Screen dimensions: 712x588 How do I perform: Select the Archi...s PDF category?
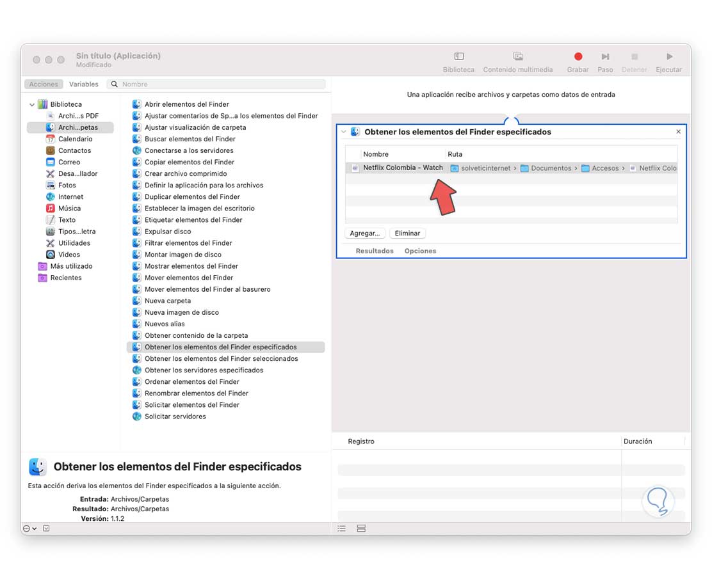[72, 116]
